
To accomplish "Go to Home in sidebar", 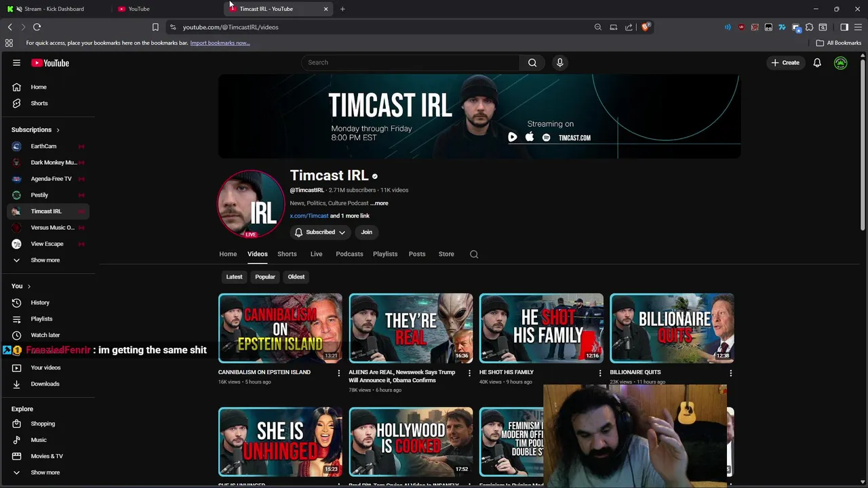I will click(47, 87).
